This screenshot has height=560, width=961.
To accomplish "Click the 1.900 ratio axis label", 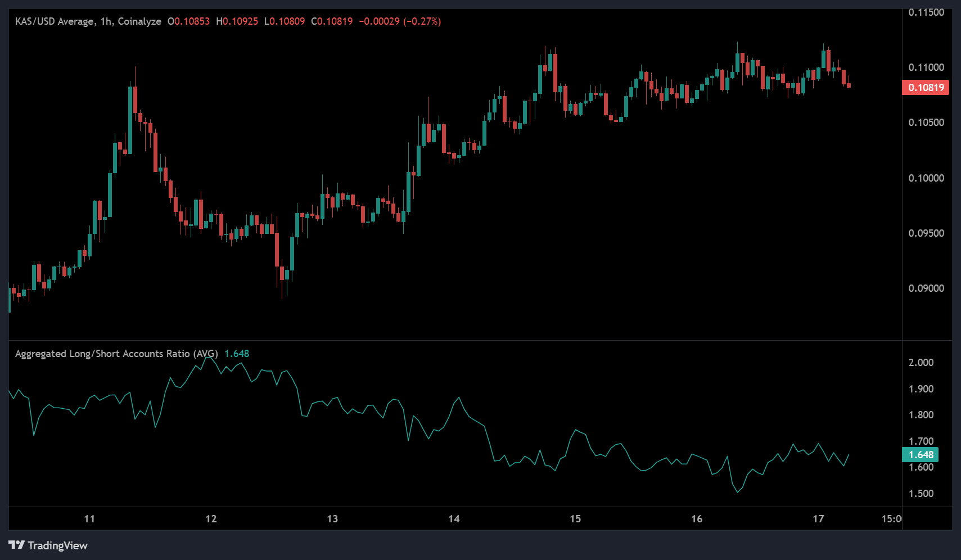I will [921, 389].
